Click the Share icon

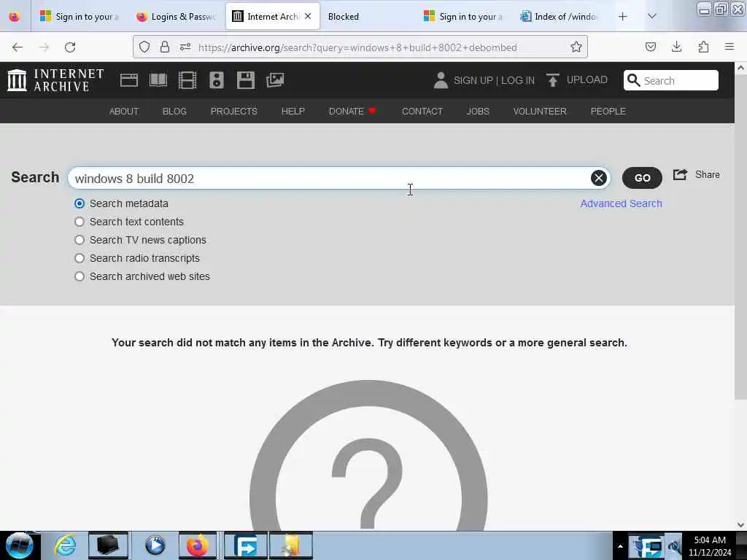(680, 175)
